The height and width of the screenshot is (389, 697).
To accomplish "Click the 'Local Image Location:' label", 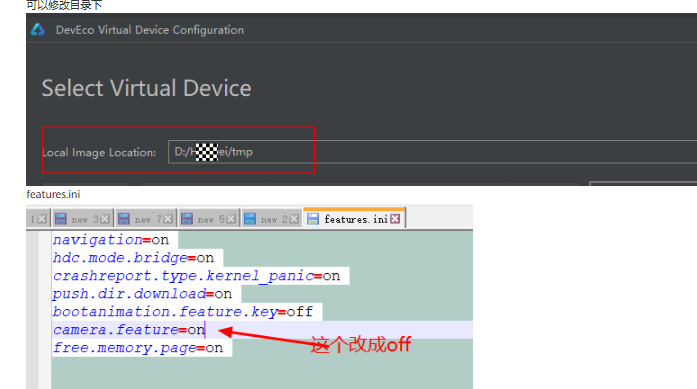I will tap(99, 152).
